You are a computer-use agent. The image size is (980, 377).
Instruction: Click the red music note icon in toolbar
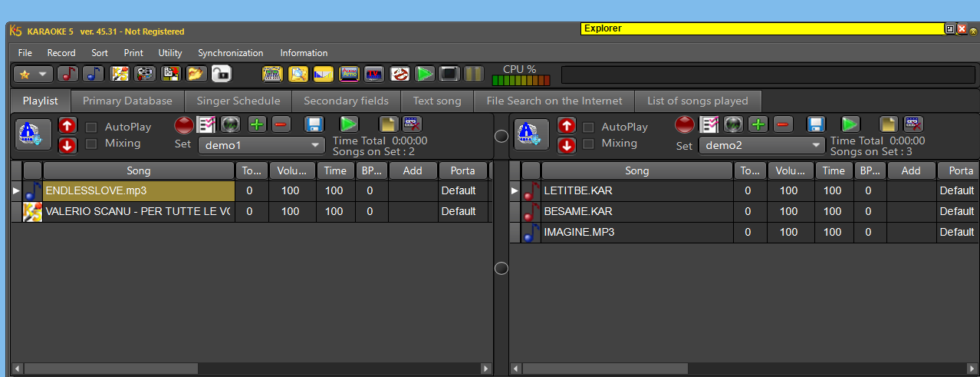tap(67, 74)
